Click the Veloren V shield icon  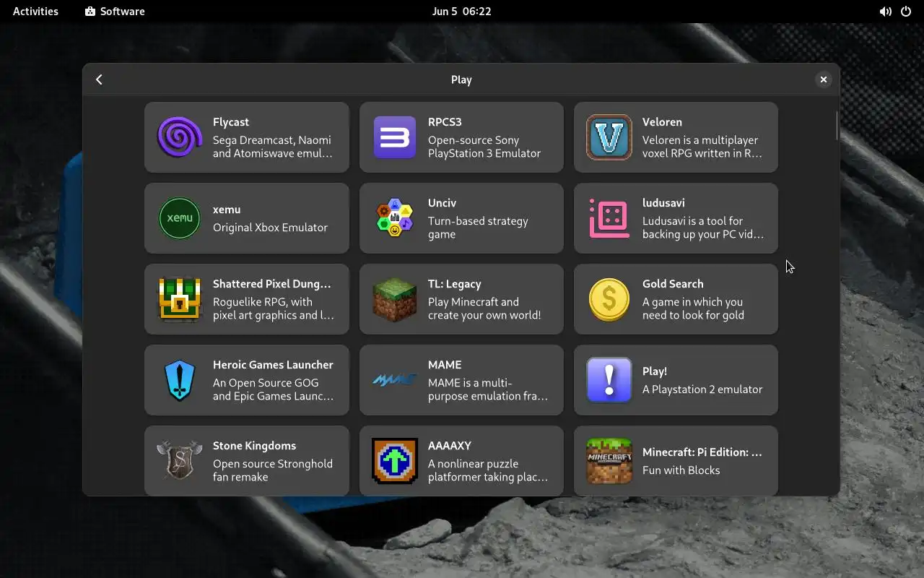609,137
